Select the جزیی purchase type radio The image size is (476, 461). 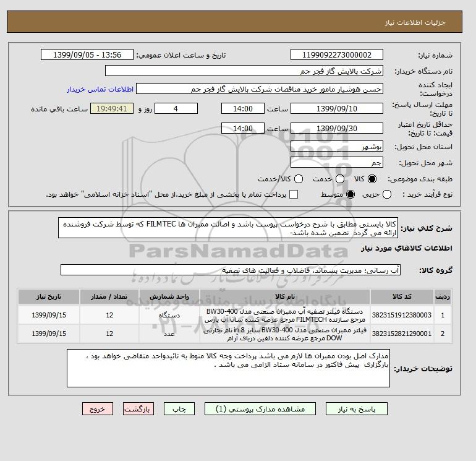pos(387,194)
